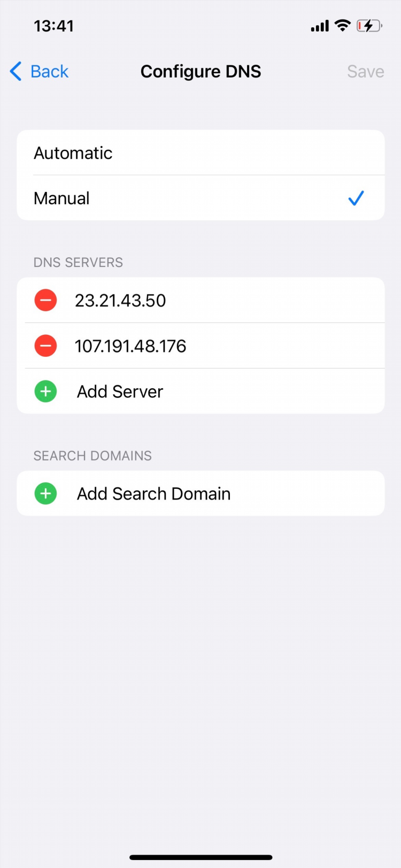
Task: Tap the blue back chevron arrow
Action: pyautogui.click(x=16, y=71)
